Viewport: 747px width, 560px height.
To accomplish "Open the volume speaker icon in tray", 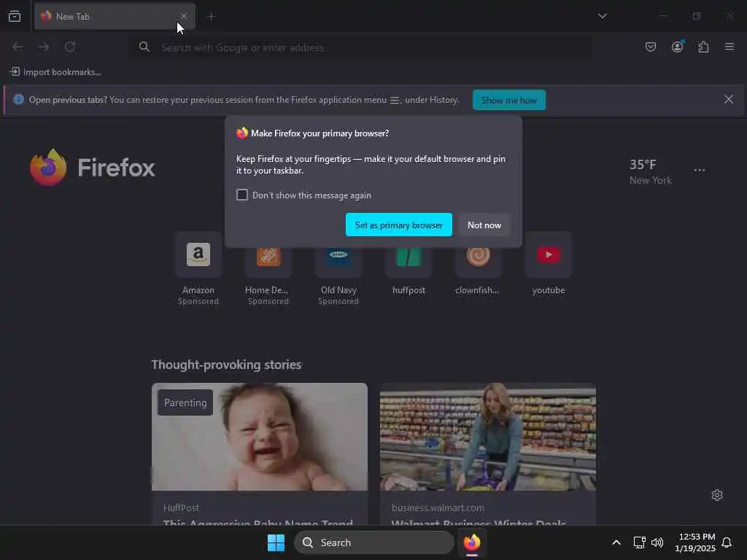I will (x=657, y=542).
